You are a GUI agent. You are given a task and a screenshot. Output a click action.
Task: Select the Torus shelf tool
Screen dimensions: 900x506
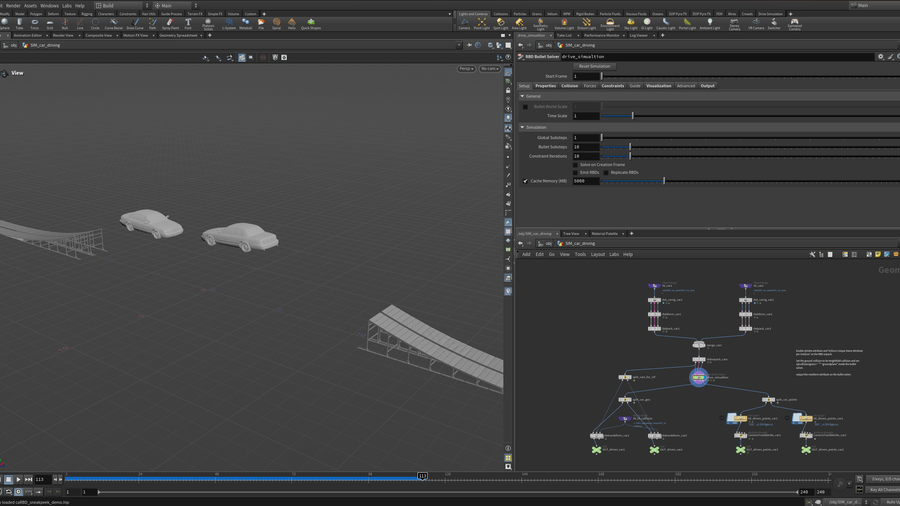[34, 23]
